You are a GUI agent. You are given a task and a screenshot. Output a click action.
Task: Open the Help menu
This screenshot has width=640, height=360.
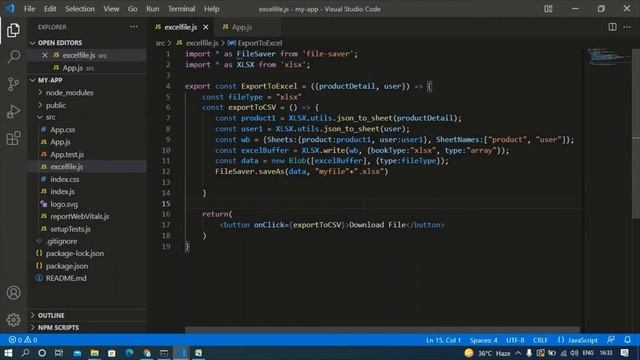coord(211,9)
